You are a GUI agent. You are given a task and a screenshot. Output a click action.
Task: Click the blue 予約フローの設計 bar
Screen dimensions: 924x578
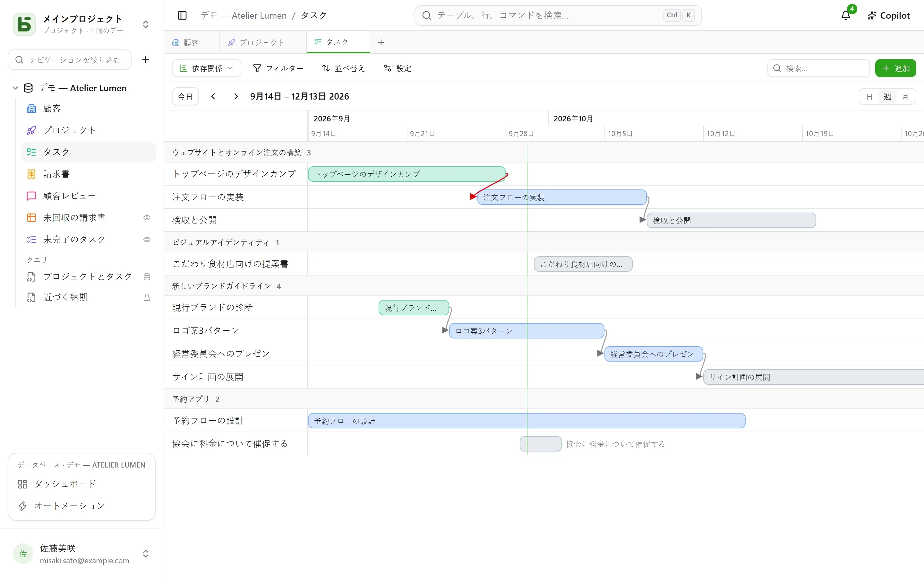point(526,421)
